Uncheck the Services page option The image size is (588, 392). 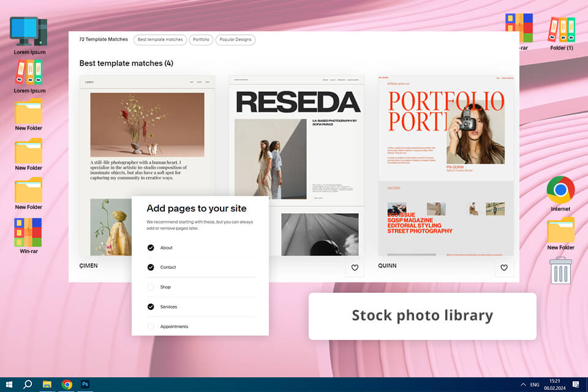151,307
